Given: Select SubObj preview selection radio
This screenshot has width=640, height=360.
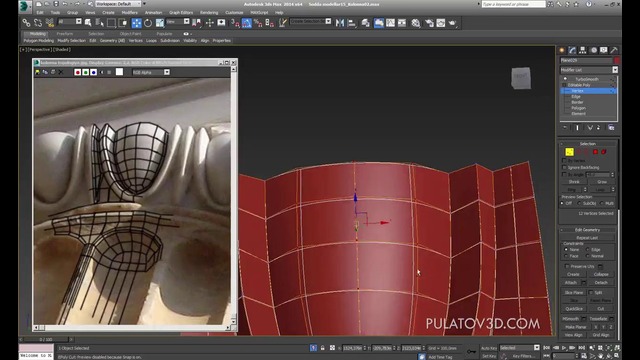Looking at the screenshot, I should pos(580,203).
